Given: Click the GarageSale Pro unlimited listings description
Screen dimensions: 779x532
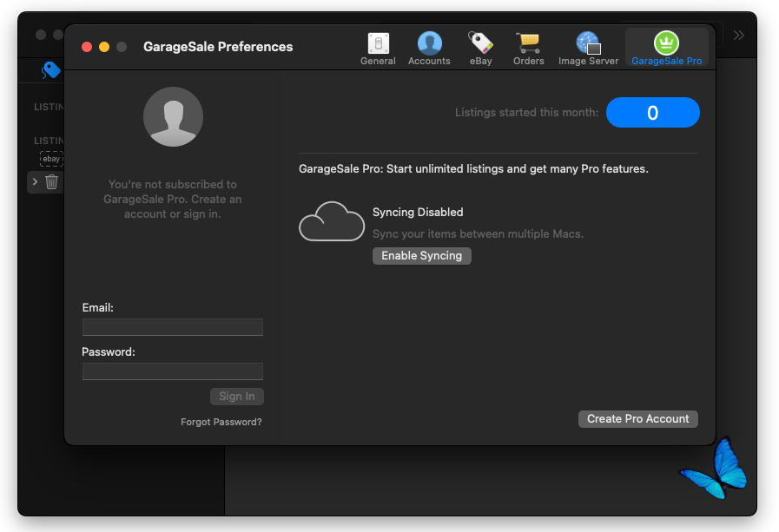Looking at the screenshot, I should point(473,168).
